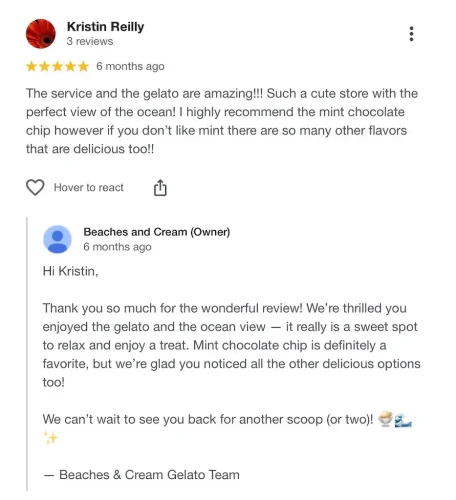This screenshot has height=500, width=456.
Task: Click the sparkles emoji
Action: (x=51, y=438)
